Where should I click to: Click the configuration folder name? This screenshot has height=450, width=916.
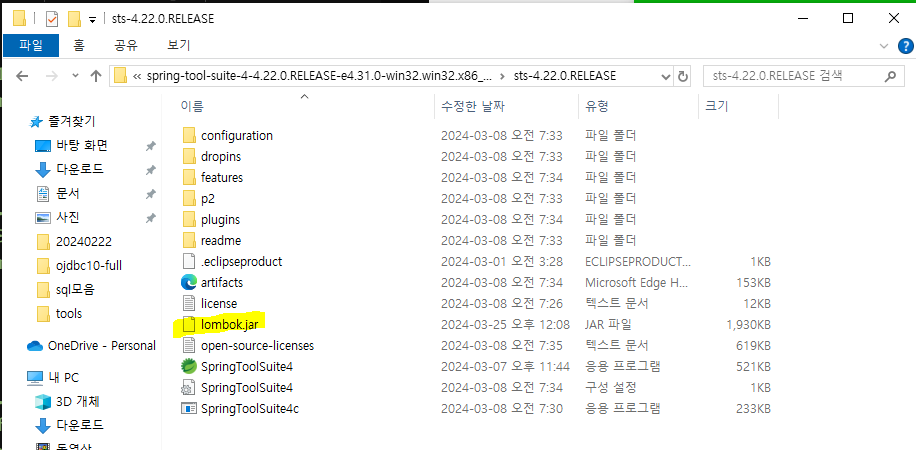pos(237,136)
